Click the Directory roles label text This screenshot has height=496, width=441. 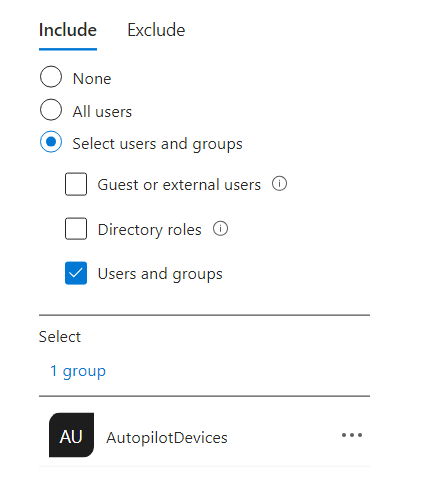coord(150,230)
